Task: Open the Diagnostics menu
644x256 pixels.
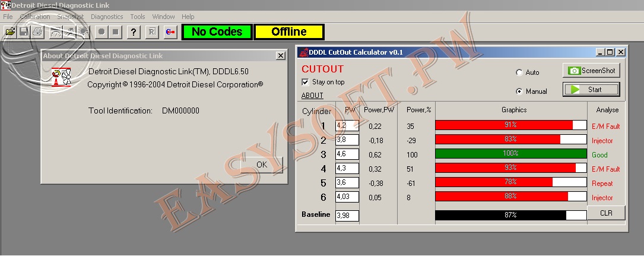Action: click(107, 17)
